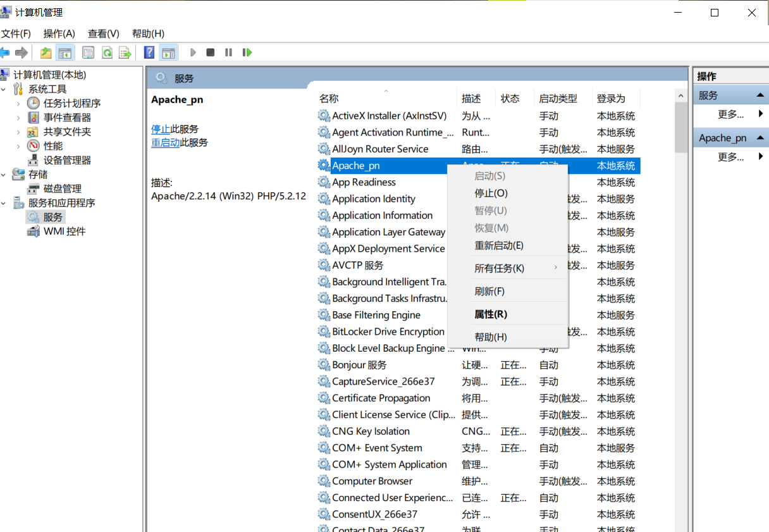This screenshot has width=769, height=532.
Task: Select the WMI 控件 tree icon
Action: pyautogui.click(x=34, y=232)
